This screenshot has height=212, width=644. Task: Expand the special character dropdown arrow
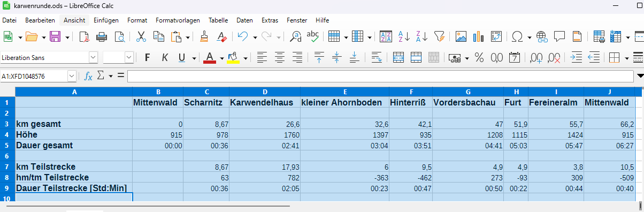(529, 37)
